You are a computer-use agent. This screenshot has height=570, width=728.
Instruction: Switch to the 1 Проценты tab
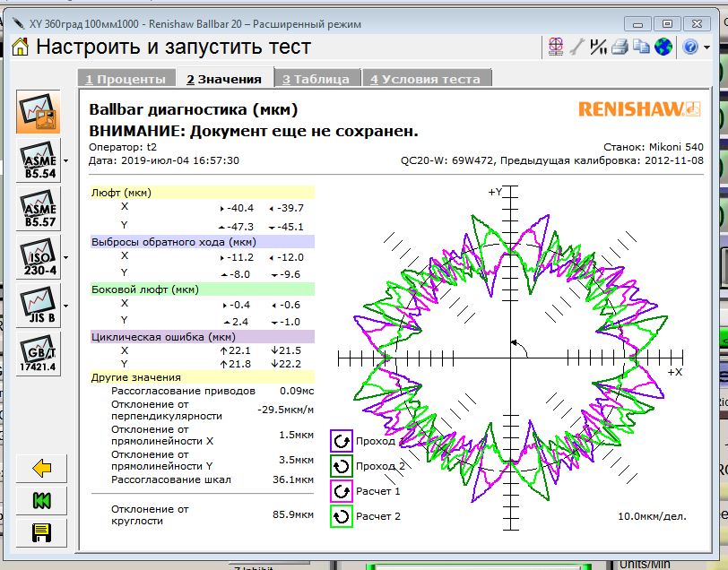coord(126,79)
